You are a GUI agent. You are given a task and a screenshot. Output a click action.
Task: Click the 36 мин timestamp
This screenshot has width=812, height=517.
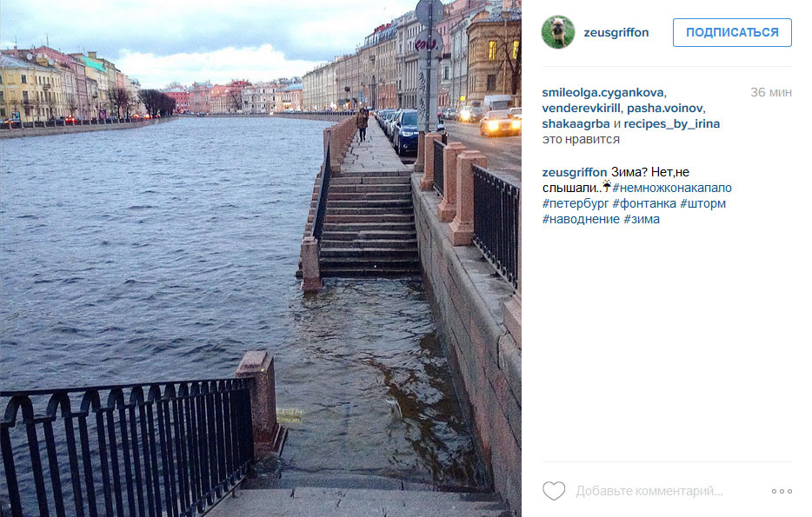(771, 93)
